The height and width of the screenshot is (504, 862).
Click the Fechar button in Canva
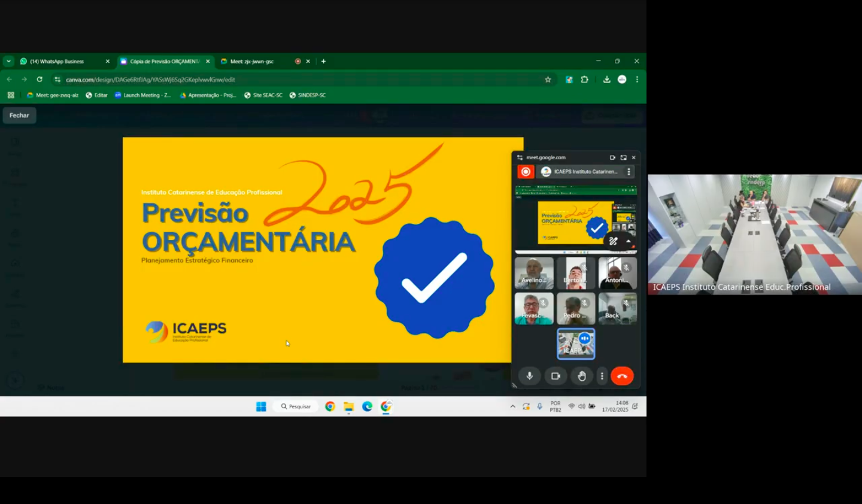(x=19, y=116)
